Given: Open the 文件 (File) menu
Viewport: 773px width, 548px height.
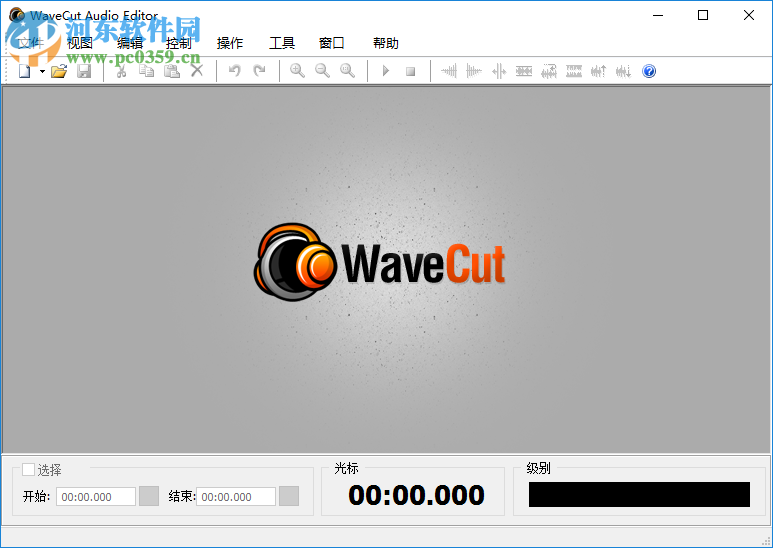Looking at the screenshot, I should (x=31, y=43).
